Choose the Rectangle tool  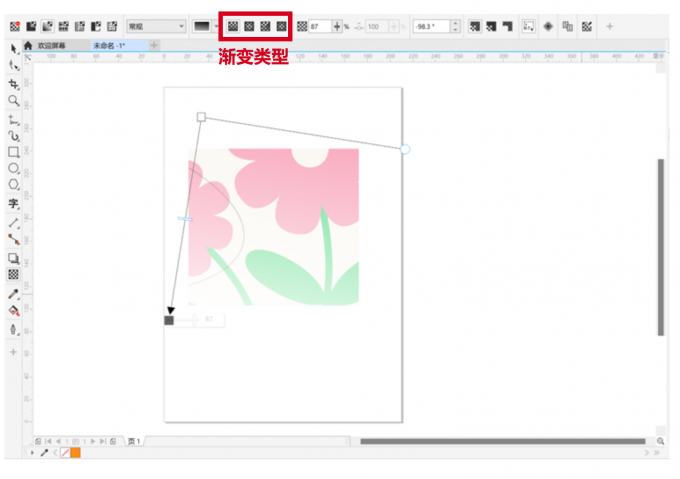(14, 152)
